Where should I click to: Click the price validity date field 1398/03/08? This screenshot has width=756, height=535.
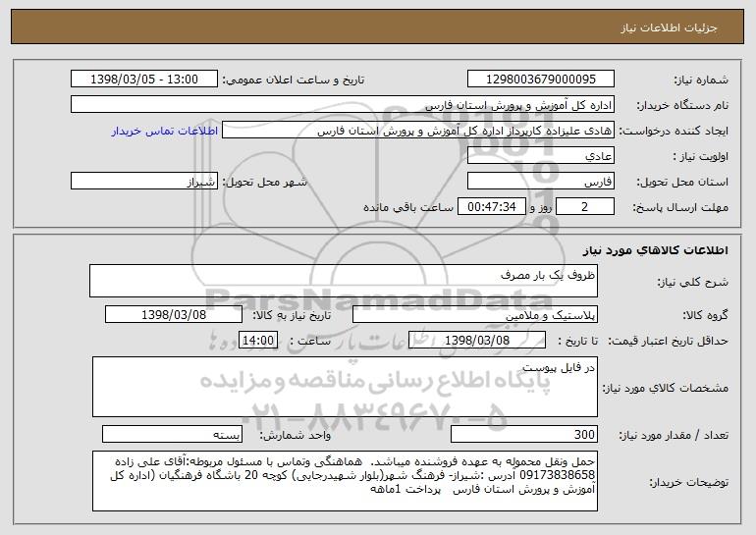click(477, 340)
